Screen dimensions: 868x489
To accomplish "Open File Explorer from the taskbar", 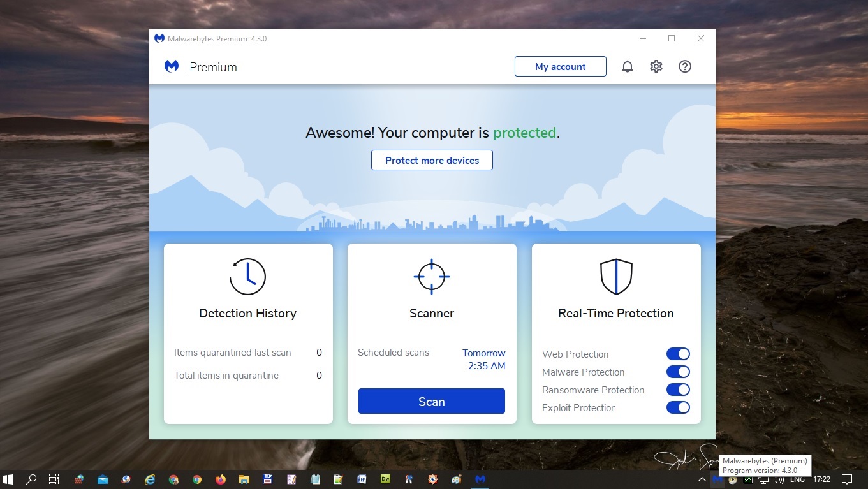I will point(244,479).
